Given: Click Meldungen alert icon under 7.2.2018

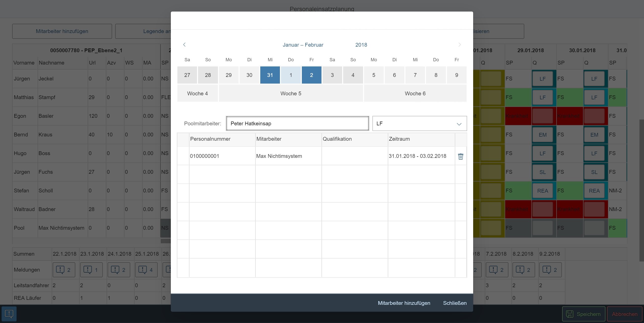Looking at the screenshot, I should click(497, 270).
